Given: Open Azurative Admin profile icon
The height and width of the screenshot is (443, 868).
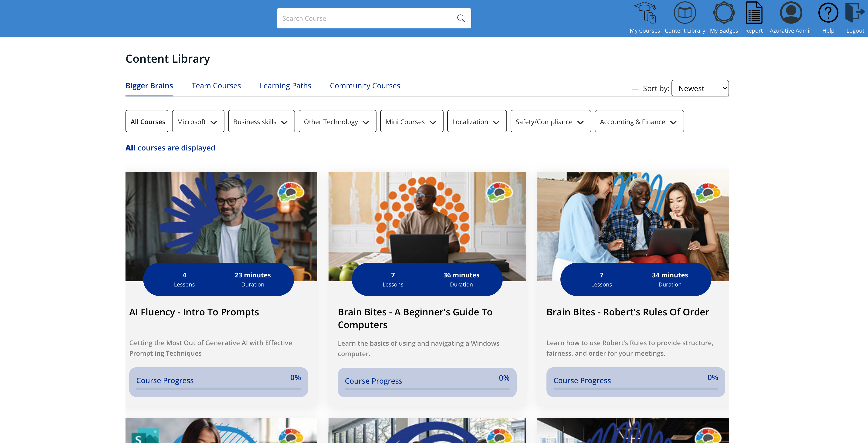Looking at the screenshot, I should (791, 13).
